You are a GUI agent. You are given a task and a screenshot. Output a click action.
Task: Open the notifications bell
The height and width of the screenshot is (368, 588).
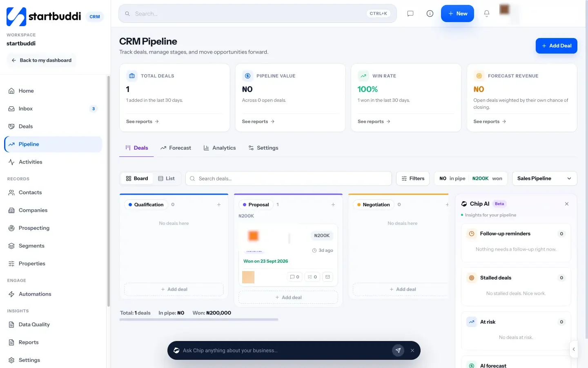tap(487, 13)
